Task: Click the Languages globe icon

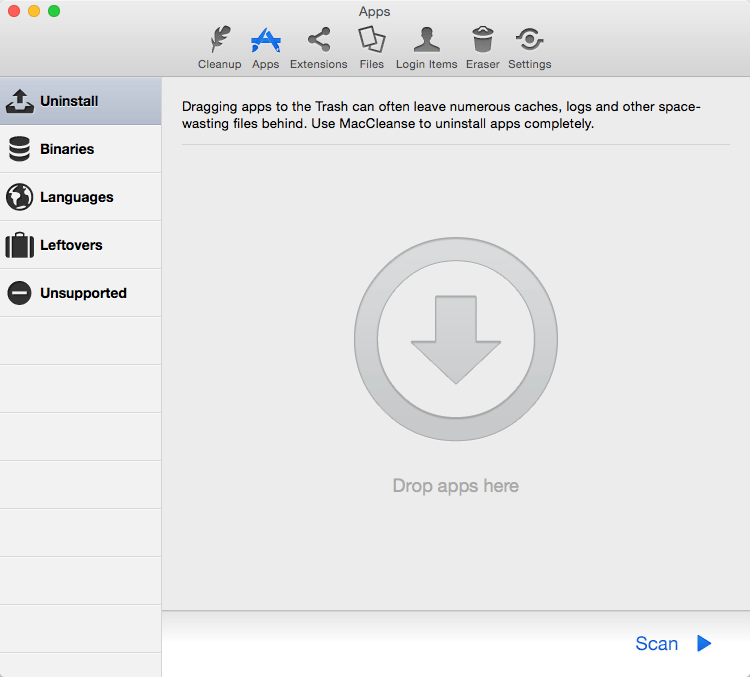Action: 20,197
